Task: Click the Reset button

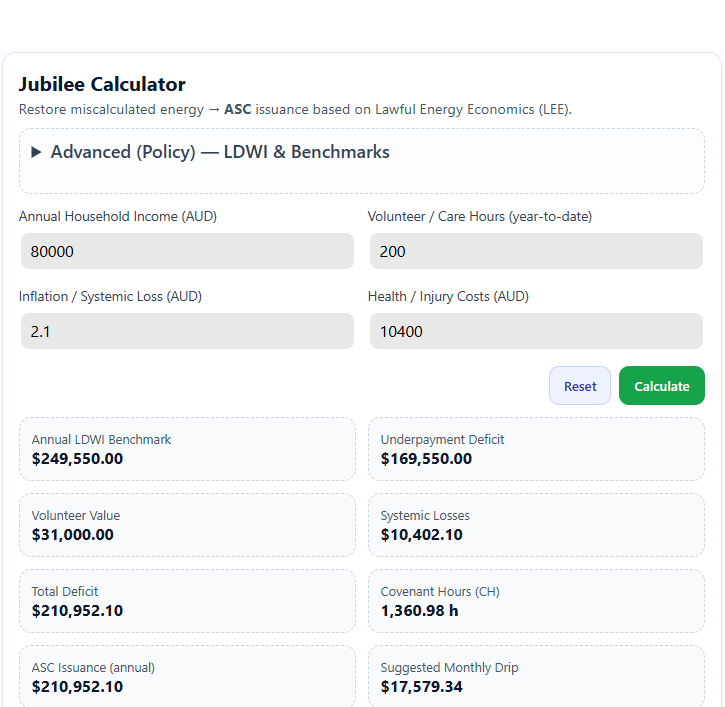Action: pyautogui.click(x=580, y=386)
